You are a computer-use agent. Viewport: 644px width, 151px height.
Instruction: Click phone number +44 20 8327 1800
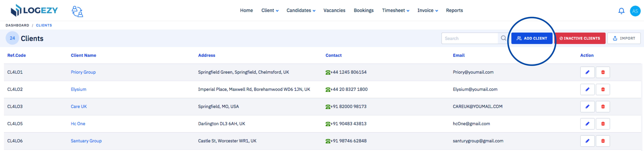click(x=349, y=89)
